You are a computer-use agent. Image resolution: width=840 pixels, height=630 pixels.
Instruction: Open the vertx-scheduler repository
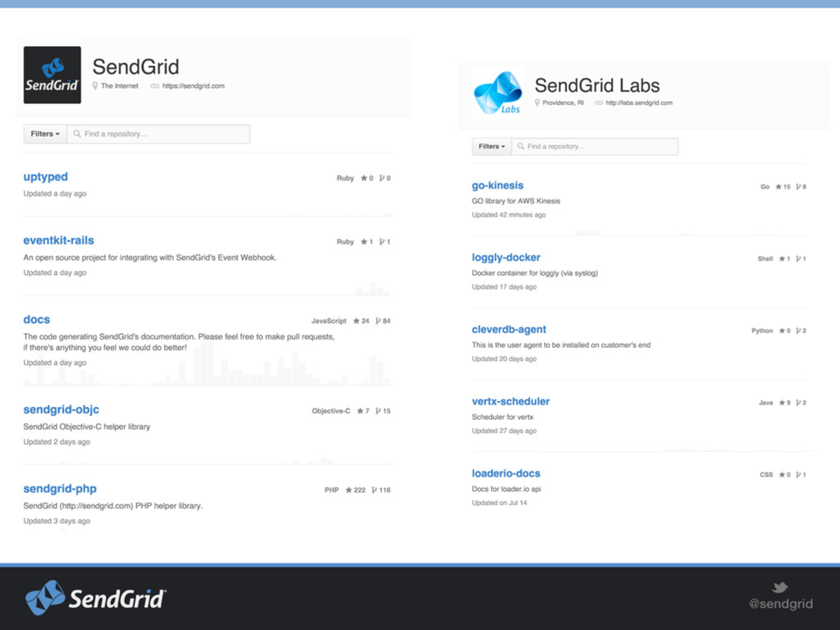click(x=510, y=401)
